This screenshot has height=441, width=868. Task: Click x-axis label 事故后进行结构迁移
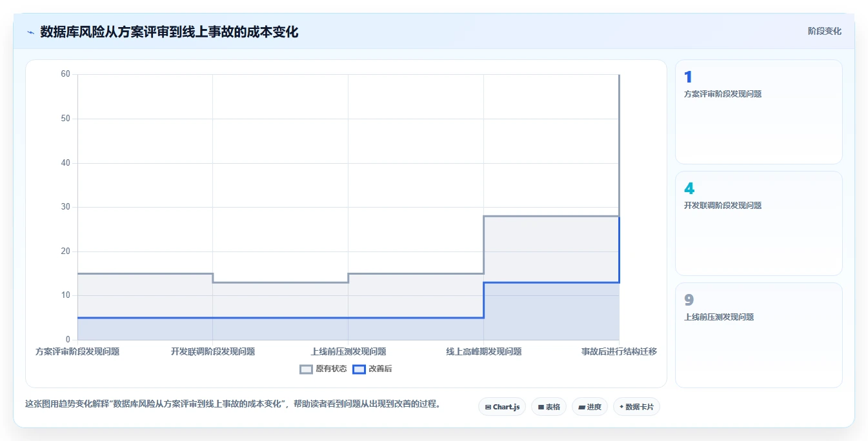pos(619,351)
